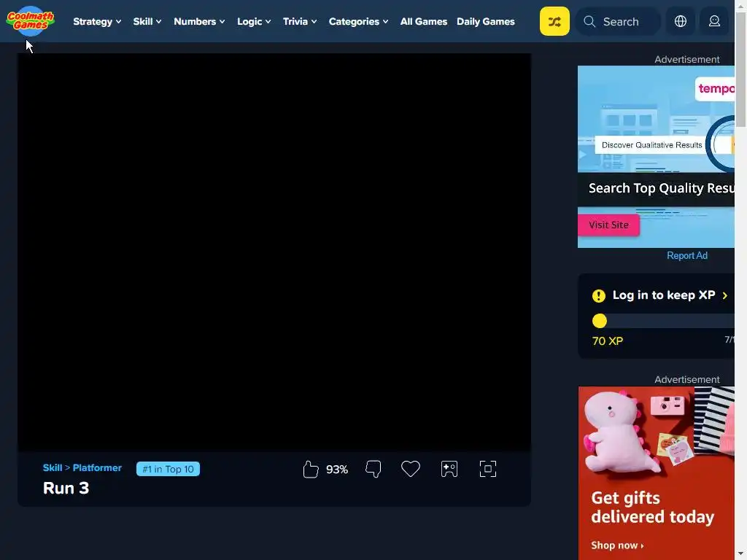Click Log in to keep XP
Viewport: 747px width, 560px height.
pyautogui.click(x=664, y=295)
